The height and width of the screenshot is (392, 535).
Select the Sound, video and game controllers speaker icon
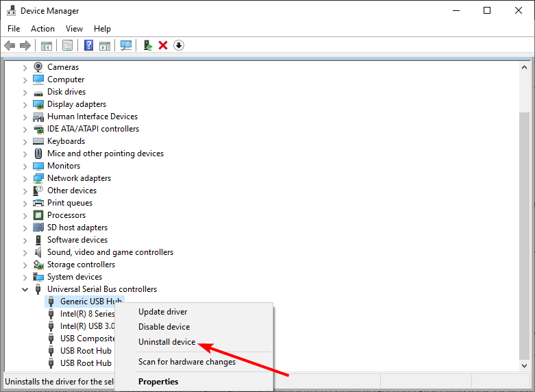tap(38, 252)
